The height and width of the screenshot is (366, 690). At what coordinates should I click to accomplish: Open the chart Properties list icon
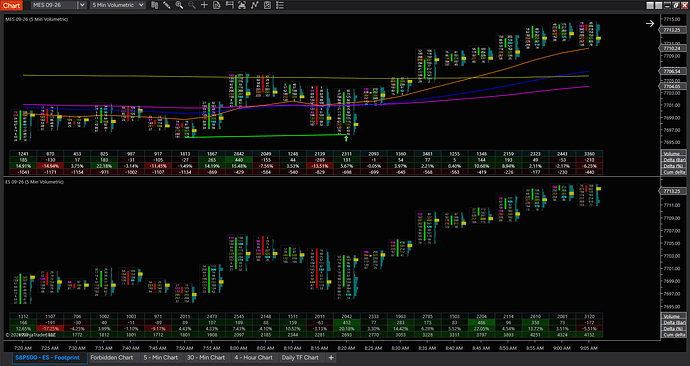(x=280, y=5)
